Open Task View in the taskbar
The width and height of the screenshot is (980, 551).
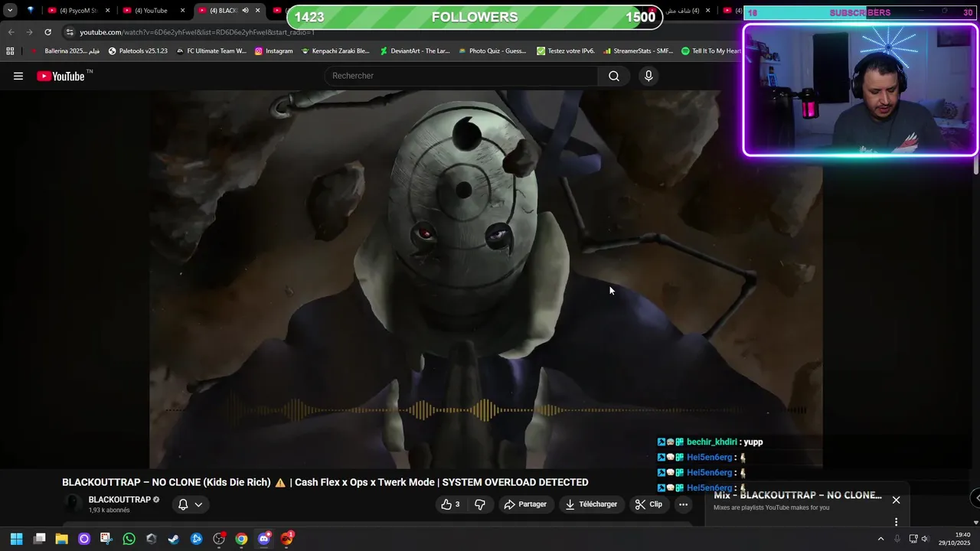click(40, 539)
